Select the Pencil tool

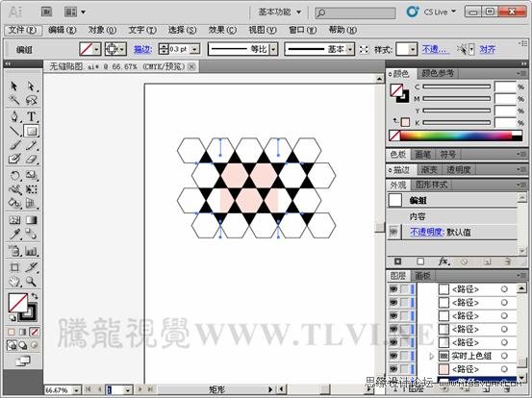(31, 145)
